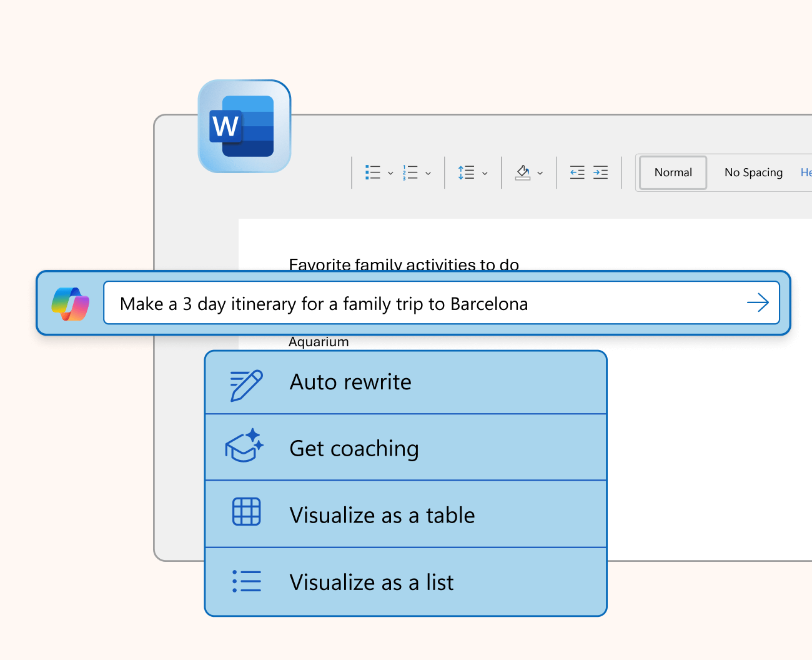Screen dimensions: 812x660
Task: Open the line spacing dropdown arrow
Action: pyautogui.click(x=485, y=173)
